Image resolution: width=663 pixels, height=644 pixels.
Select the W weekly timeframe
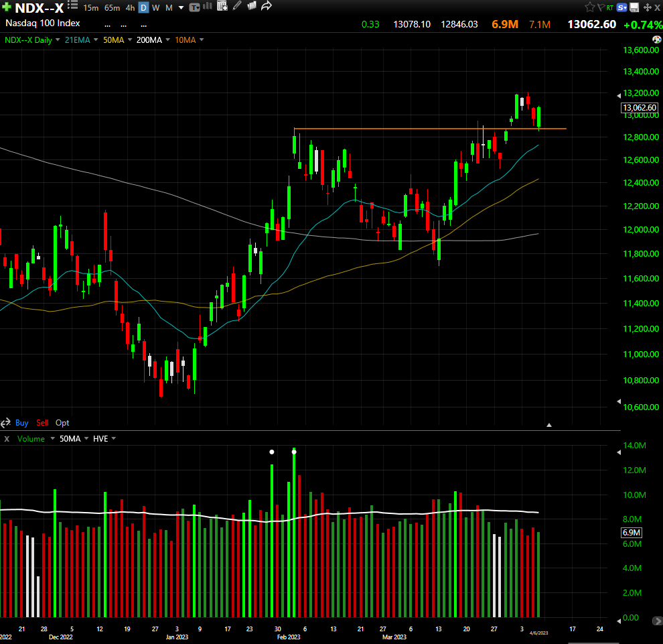point(155,7)
